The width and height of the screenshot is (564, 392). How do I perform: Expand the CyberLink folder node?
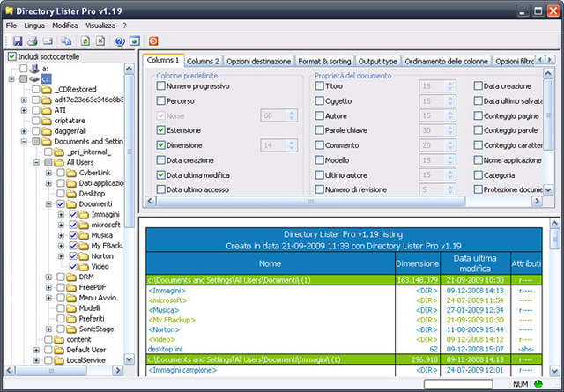click(48, 173)
